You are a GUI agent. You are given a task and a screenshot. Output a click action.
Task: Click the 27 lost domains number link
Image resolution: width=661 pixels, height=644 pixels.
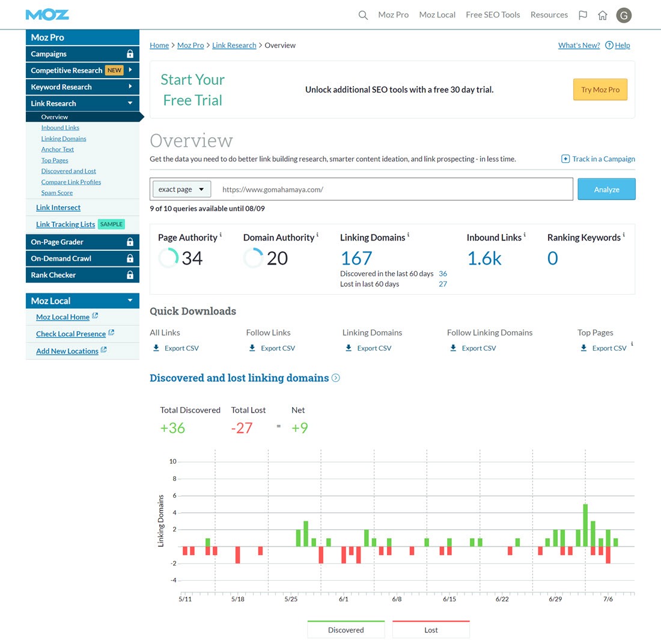tap(443, 284)
